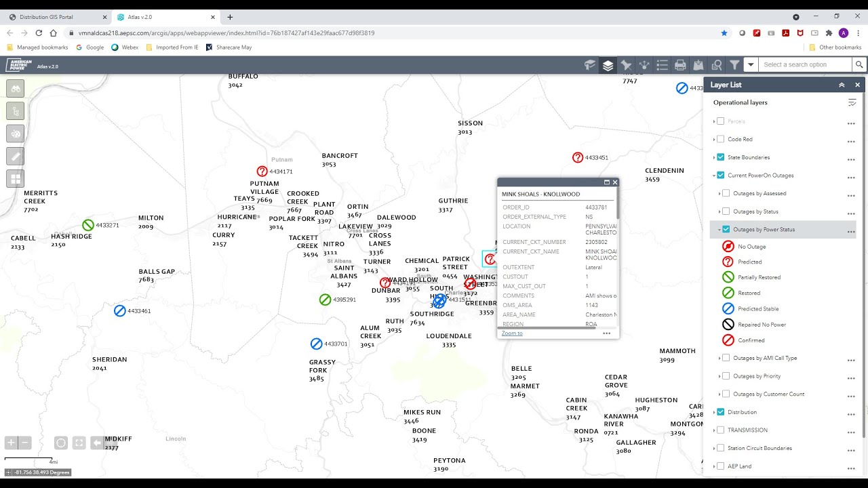868x488 pixels.
Task: Open the search source dropdown arrow
Action: point(751,65)
